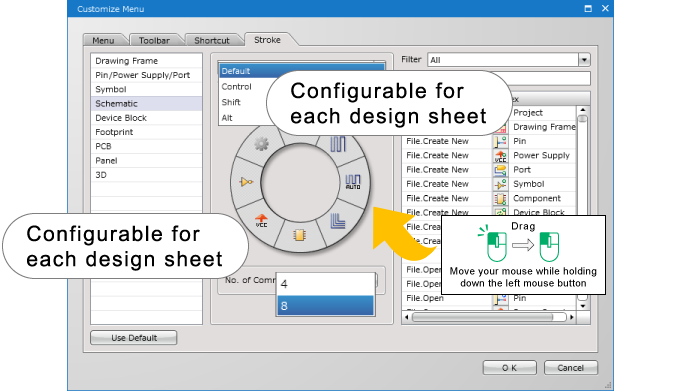This screenshot has width=681, height=391.
Task: Click the Symbol icon in command list
Action: [x=500, y=184]
